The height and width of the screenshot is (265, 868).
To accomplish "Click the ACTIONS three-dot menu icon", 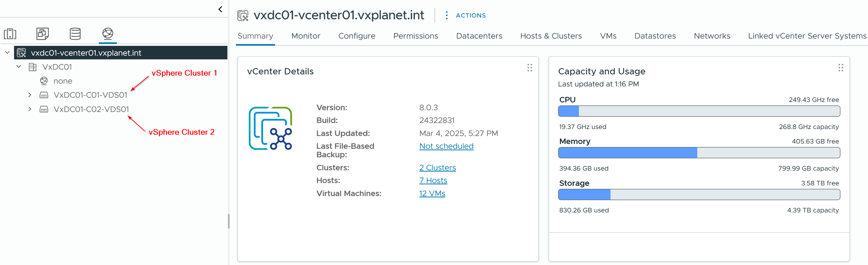I will point(447,15).
